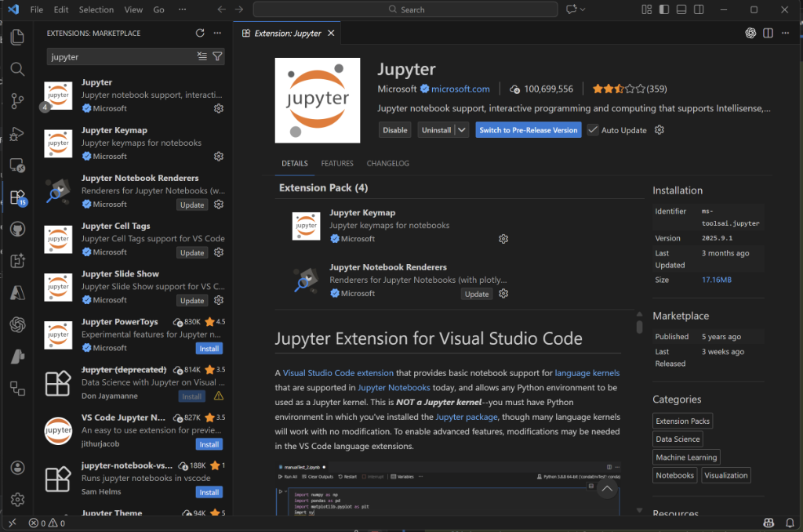803x532 pixels.
Task: Toggle bottom panel visibility
Action: click(x=681, y=9)
